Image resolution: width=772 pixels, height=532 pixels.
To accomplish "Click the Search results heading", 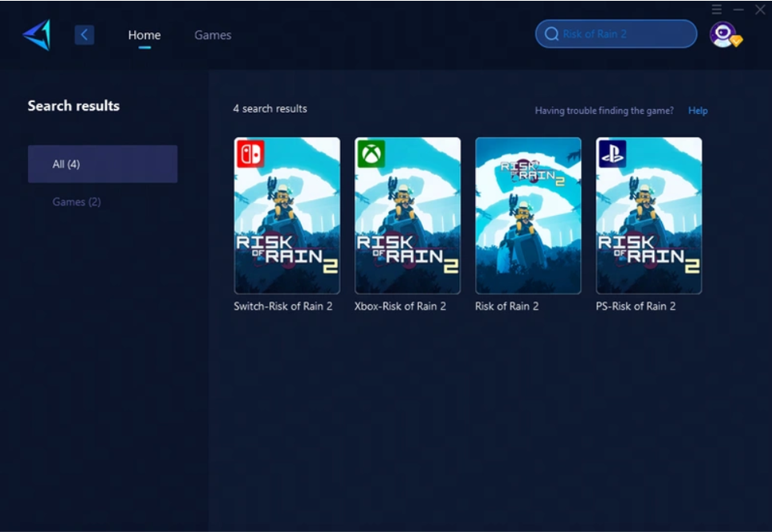I will 73,106.
